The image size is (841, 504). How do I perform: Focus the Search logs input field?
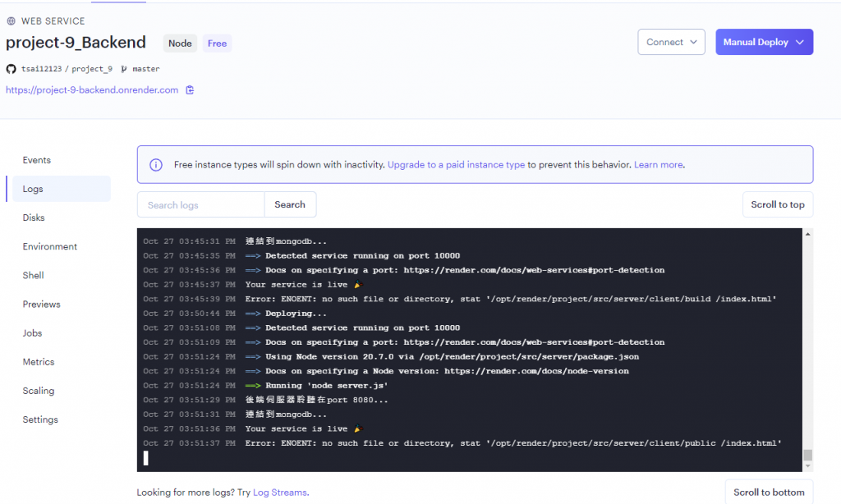tap(200, 204)
